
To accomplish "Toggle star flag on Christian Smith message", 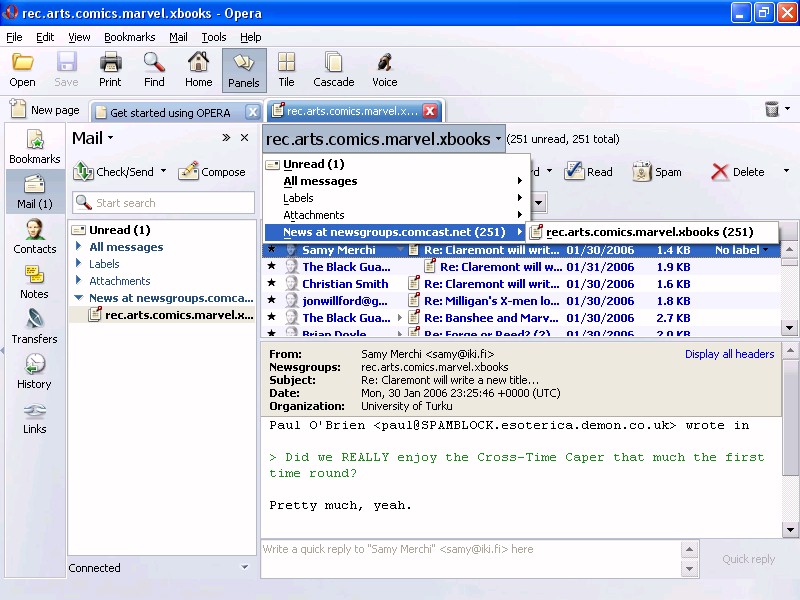I will click(x=271, y=284).
